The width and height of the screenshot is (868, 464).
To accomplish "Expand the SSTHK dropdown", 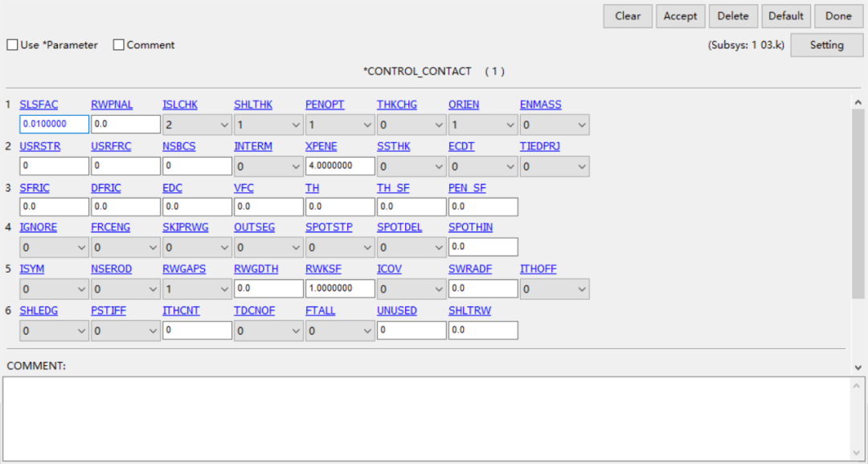I will click(x=411, y=166).
